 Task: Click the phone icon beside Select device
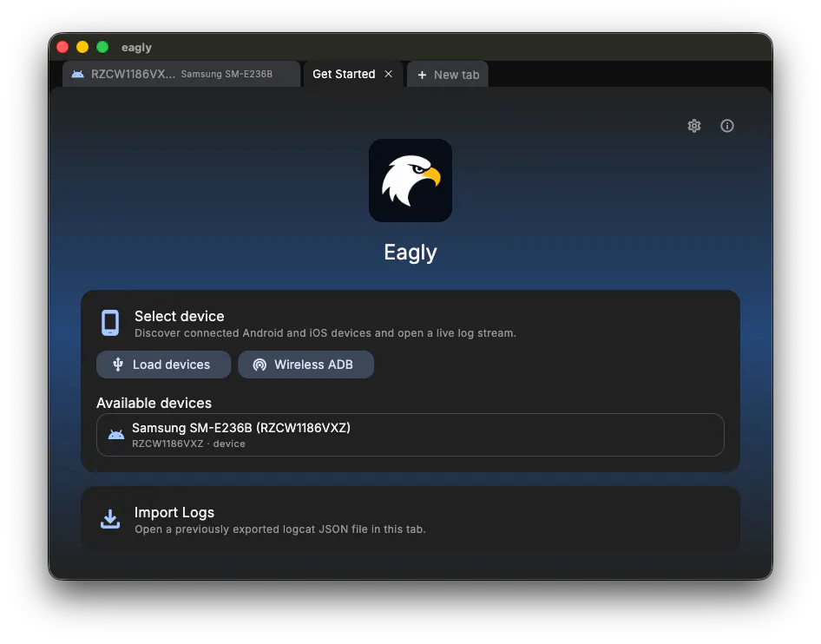click(x=110, y=323)
